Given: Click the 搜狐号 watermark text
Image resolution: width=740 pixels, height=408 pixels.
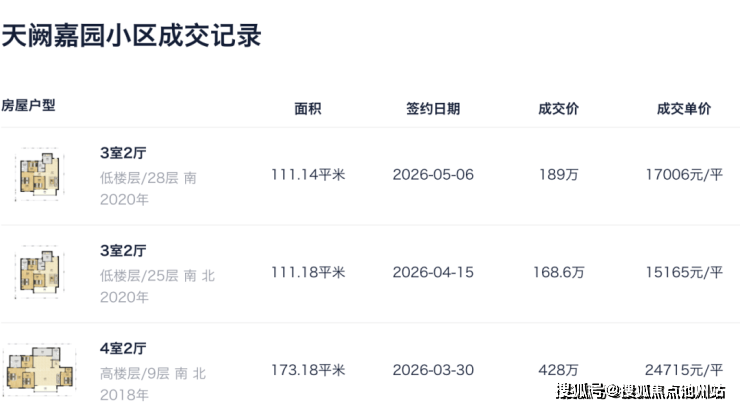Looking at the screenshot, I should click(580, 391).
